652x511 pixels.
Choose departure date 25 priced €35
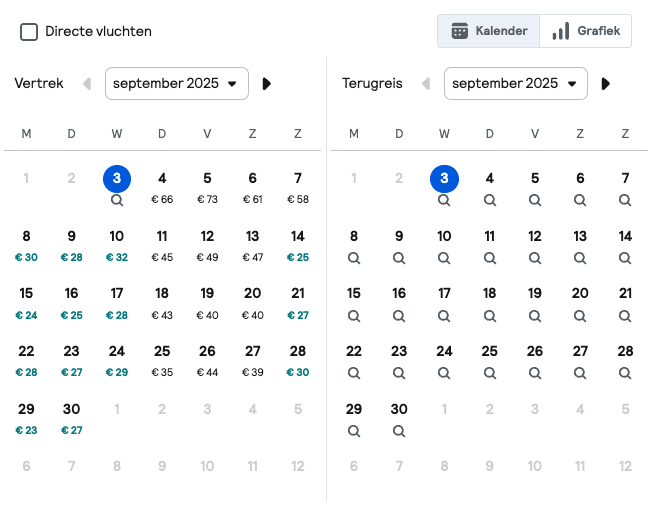tap(162, 360)
